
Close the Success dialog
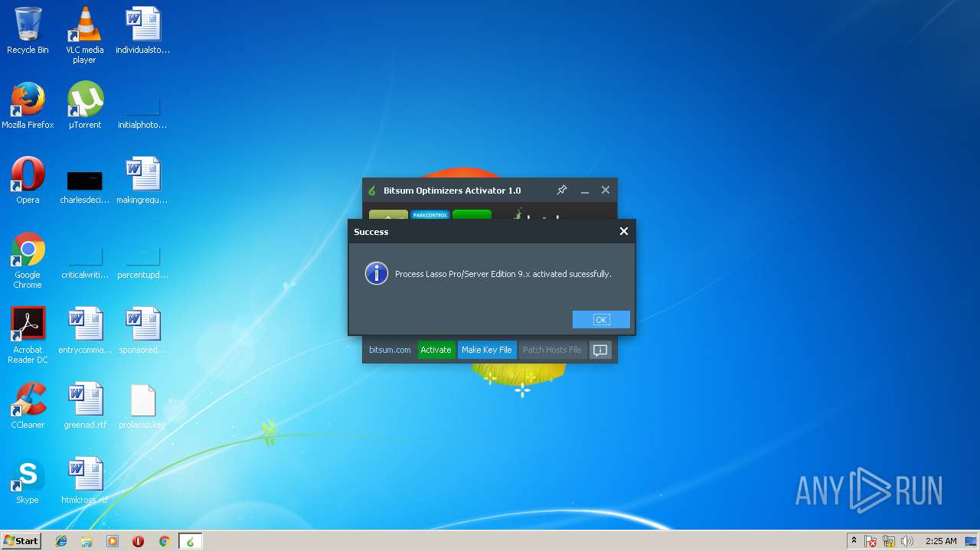(623, 231)
